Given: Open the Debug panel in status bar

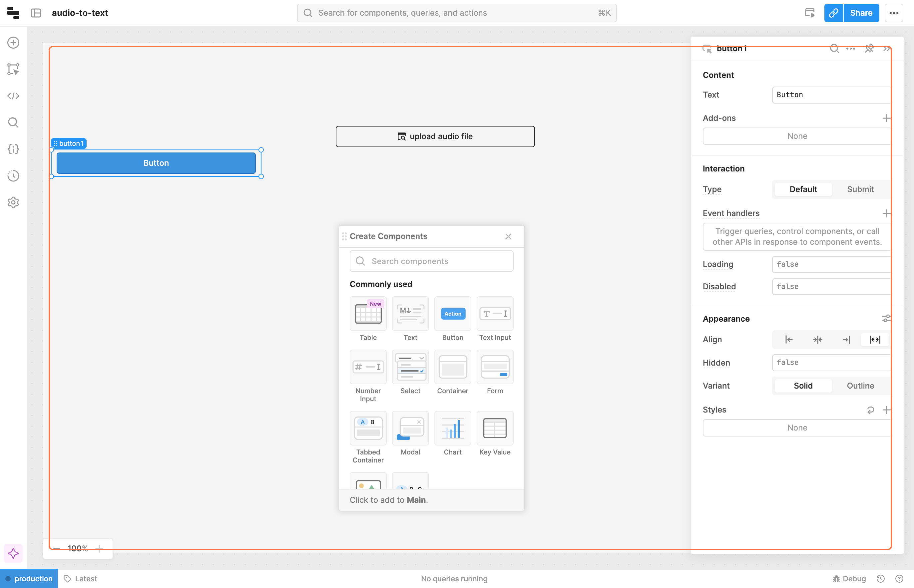Looking at the screenshot, I should 849,578.
